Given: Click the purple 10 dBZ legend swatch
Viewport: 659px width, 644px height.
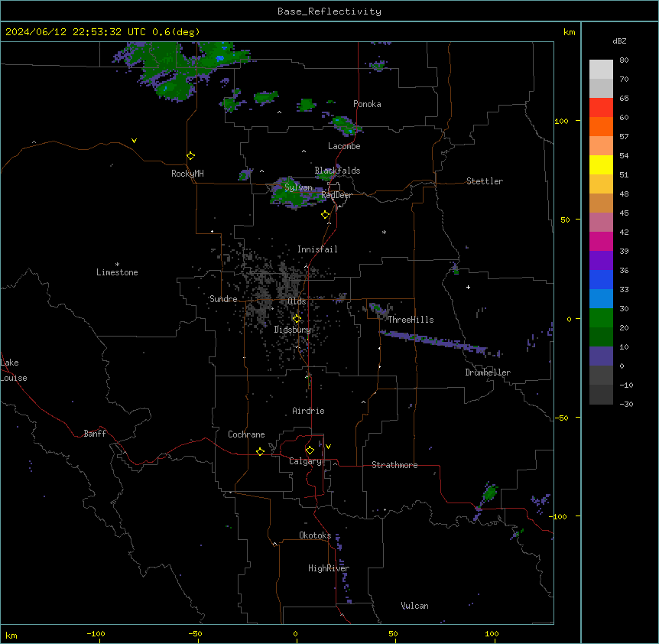Looking at the screenshot, I should (x=601, y=356).
